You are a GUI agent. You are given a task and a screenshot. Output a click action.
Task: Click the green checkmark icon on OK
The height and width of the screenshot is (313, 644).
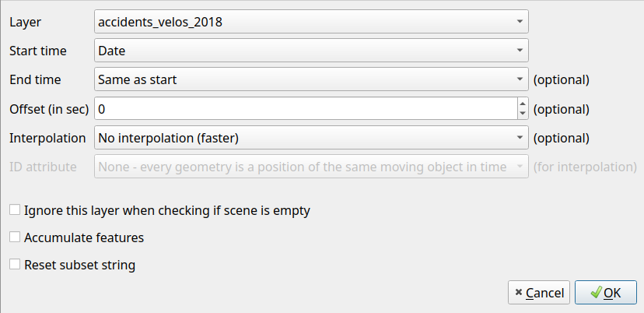tap(596, 293)
